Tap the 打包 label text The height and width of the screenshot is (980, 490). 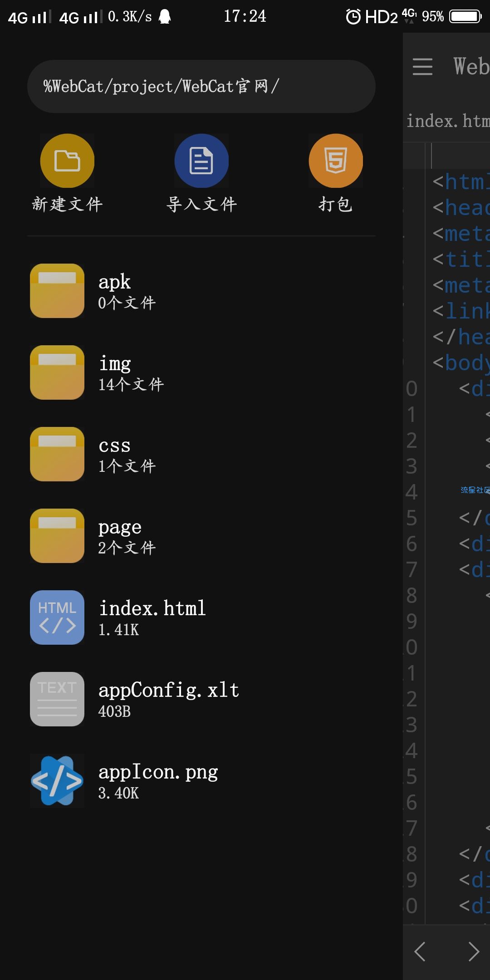click(336, 205)
